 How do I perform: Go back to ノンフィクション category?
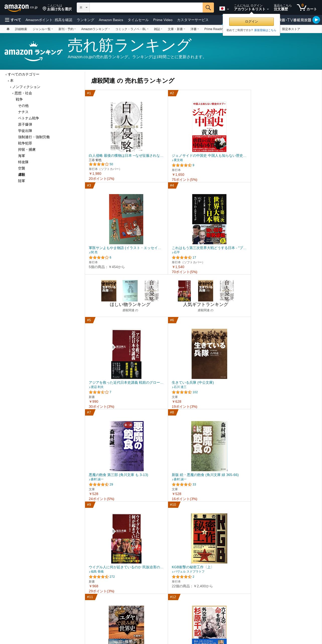point(26,87)
